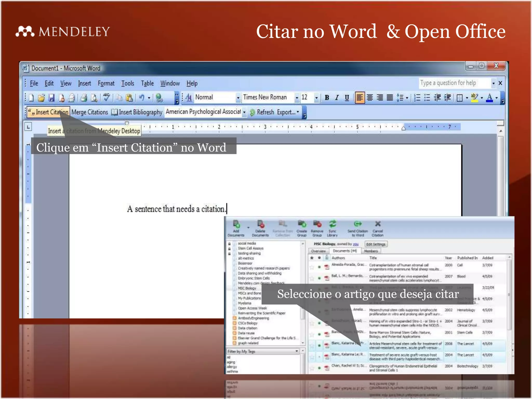
Task: Click Add Documents in Mendeley Desktop
Action: (236, 229)
